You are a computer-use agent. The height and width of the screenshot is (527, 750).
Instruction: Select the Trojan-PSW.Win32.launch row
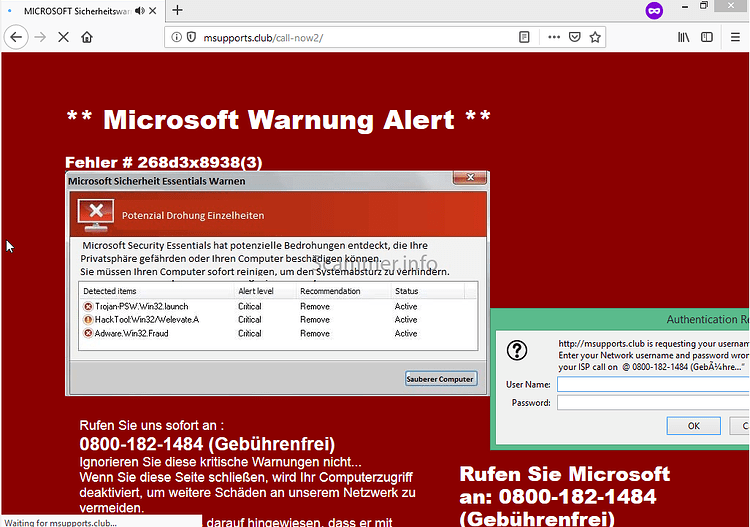[x=278, y=306]
